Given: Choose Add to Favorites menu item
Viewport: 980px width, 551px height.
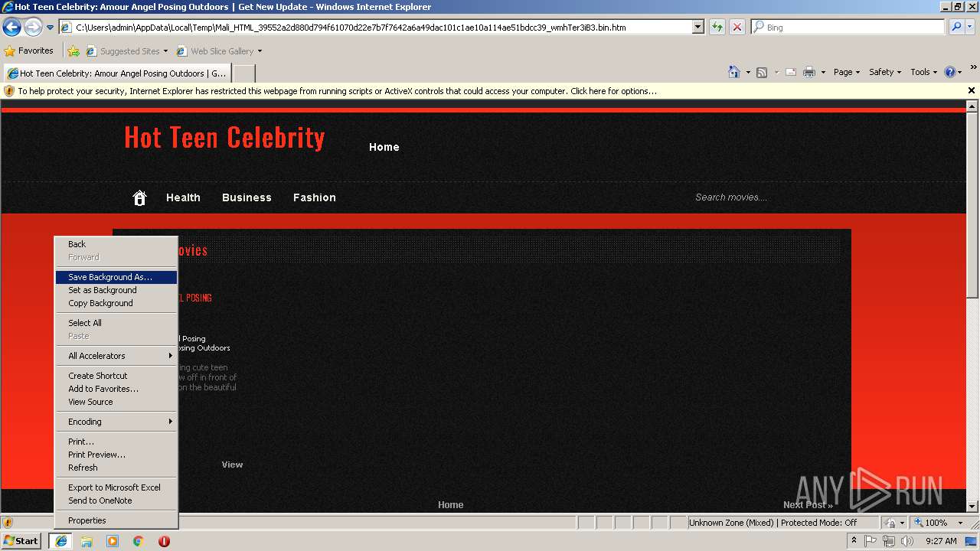Looking at the screenshot, I should coord(116,389).
